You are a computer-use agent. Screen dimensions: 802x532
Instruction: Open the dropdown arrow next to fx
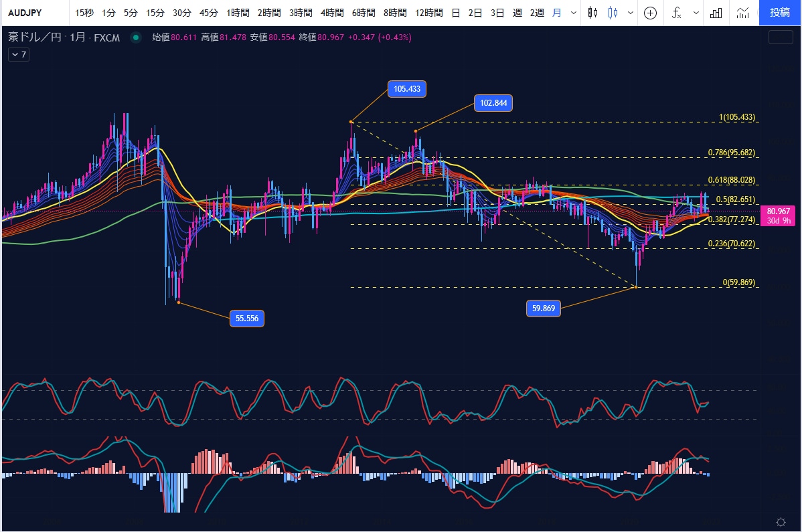coord(696,13)
